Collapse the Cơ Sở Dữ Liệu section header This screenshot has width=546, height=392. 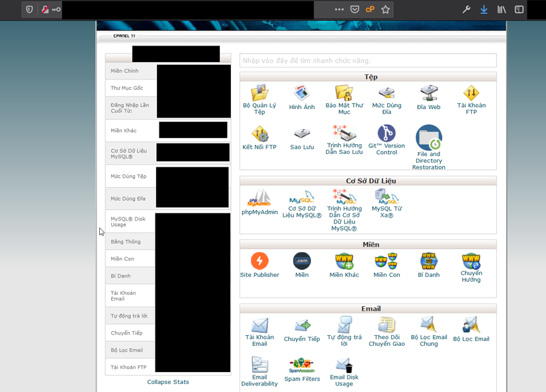[368, 181]
